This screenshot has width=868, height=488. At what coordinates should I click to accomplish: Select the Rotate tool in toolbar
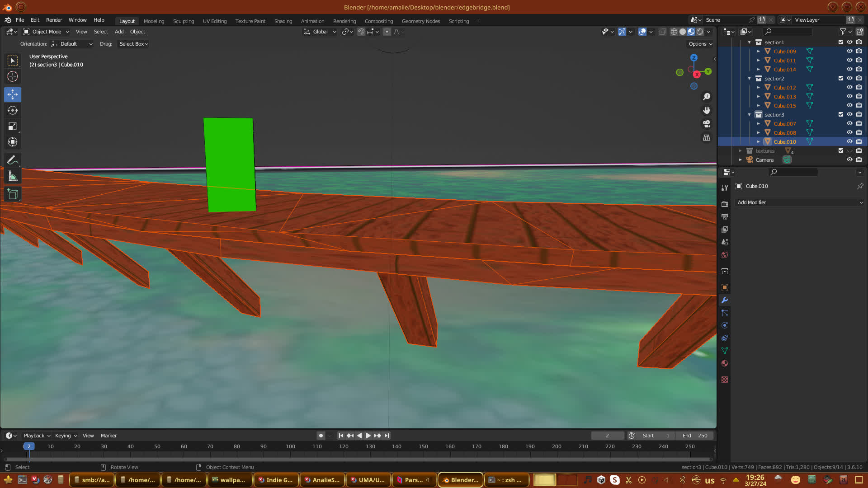coord(13,110)
